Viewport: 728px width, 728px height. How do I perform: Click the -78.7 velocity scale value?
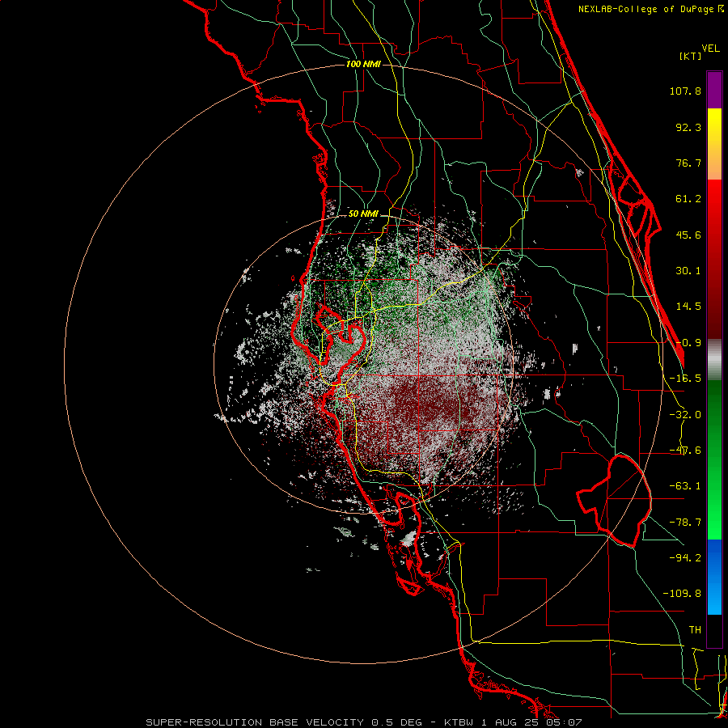pos(685,523)
